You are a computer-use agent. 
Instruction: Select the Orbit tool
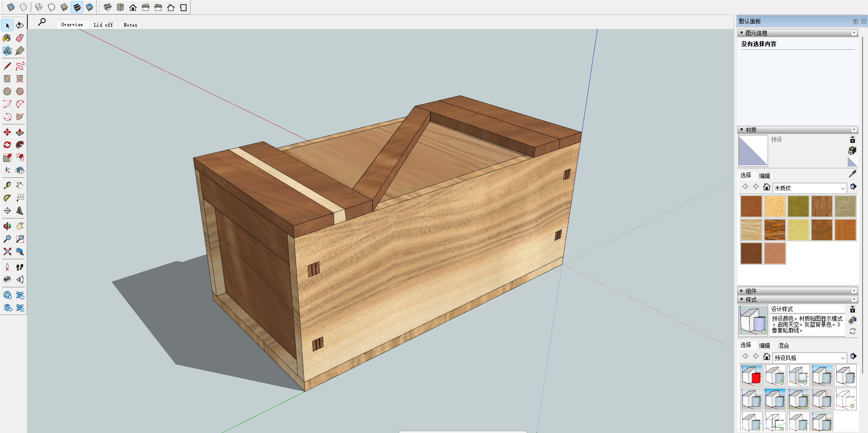click(7, 226)
